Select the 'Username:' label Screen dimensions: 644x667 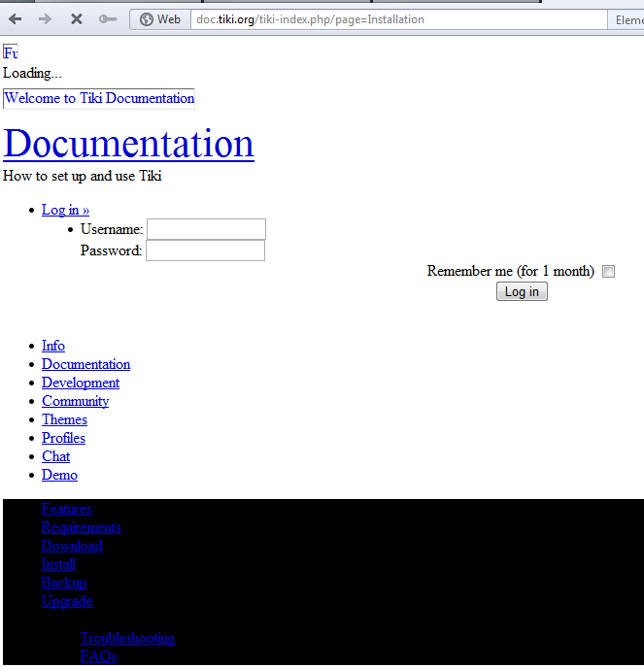tap(112, 230)
